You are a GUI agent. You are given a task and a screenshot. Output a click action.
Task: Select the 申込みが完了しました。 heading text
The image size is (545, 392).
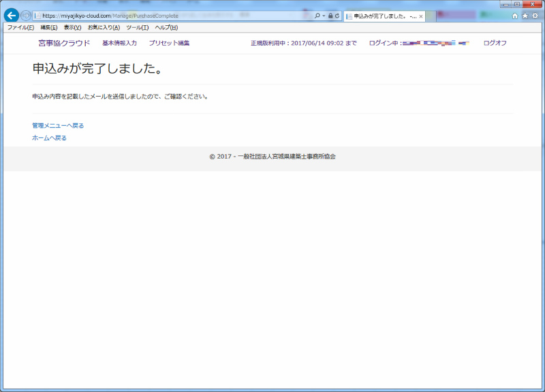(98, 69)
